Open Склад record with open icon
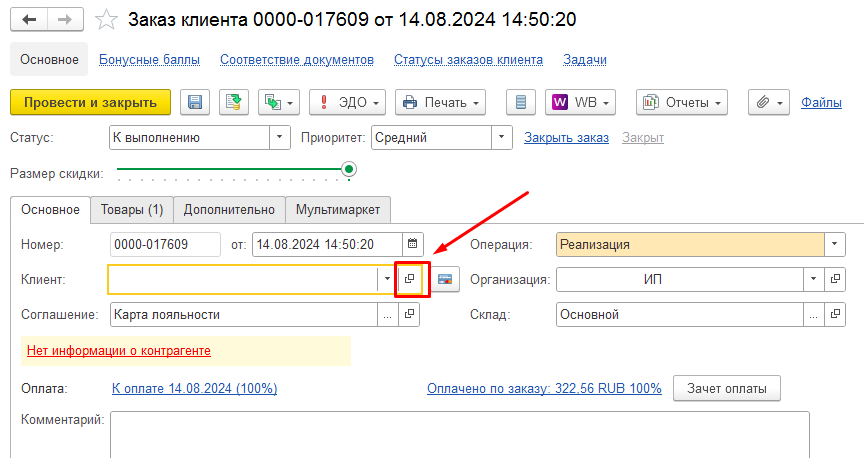The height and width of the screenshot is (458, 864). 835,315
